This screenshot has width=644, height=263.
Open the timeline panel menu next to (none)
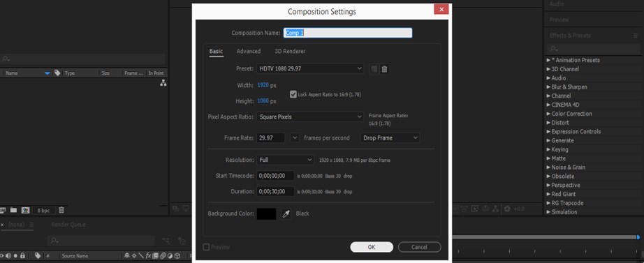point(31,225)
